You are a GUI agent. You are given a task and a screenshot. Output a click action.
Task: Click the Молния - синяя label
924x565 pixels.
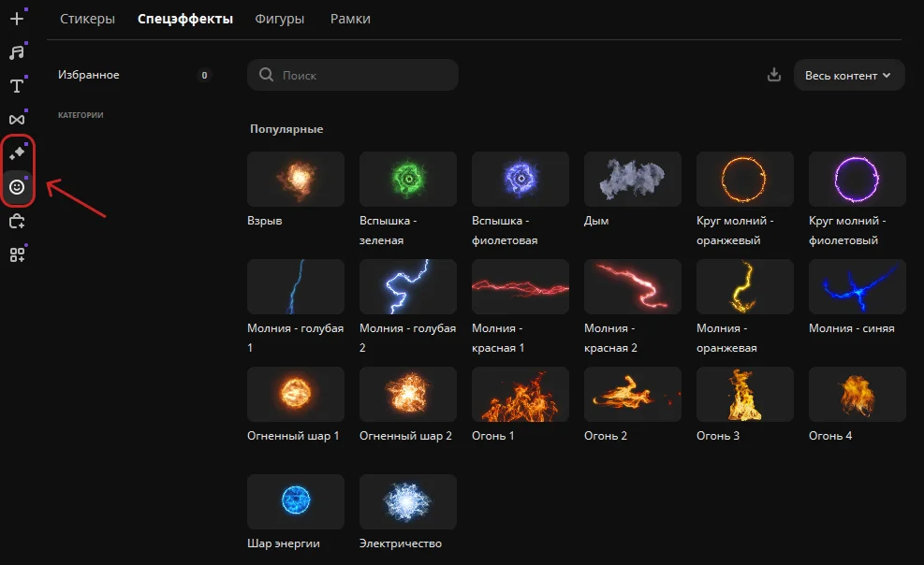[x=852, y=328]
